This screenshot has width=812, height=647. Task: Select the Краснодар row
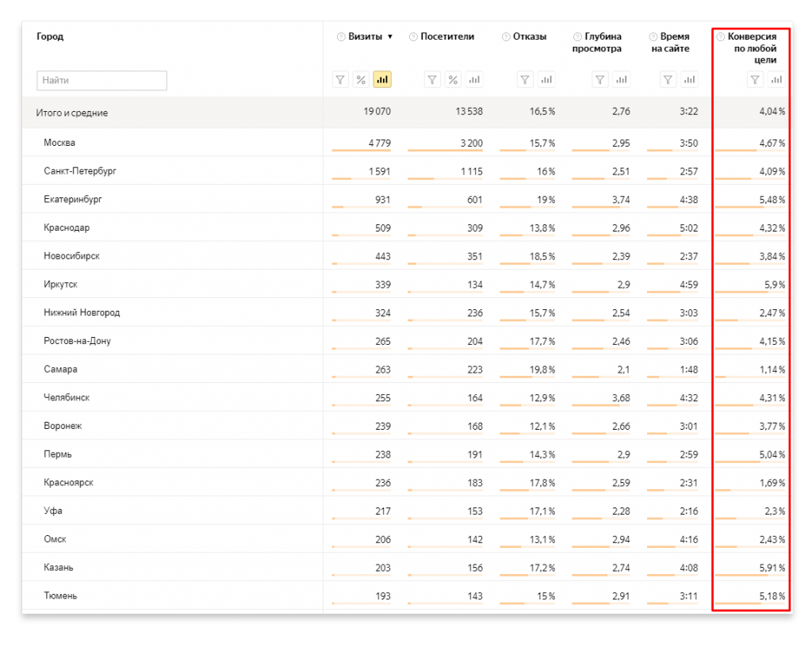point(407,228)
